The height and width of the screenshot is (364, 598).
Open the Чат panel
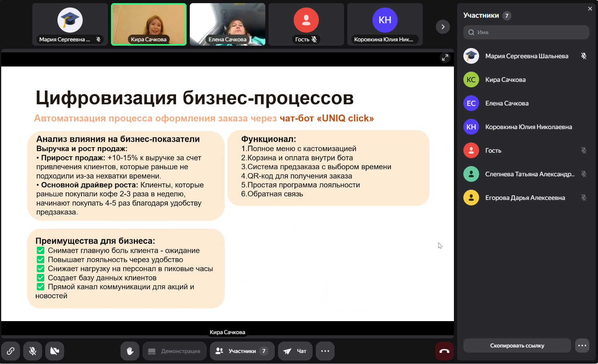click(x=295, y=351)
